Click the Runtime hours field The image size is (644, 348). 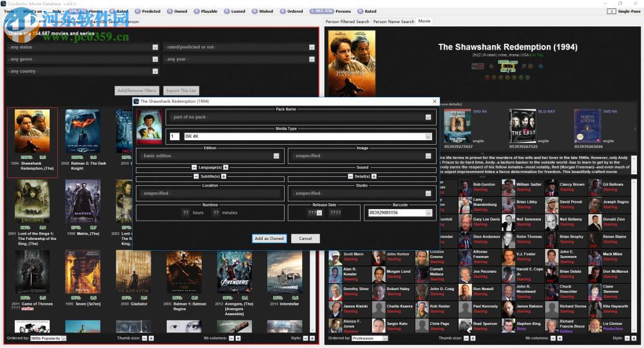[185, 212]
